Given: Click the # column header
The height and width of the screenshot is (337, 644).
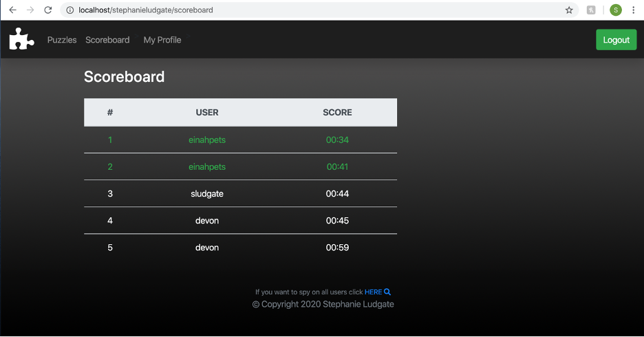Looking at the screenshot, I should coord(110,113).
